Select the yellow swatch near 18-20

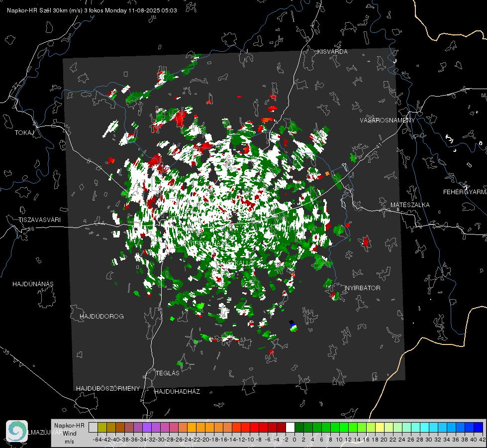380,427
